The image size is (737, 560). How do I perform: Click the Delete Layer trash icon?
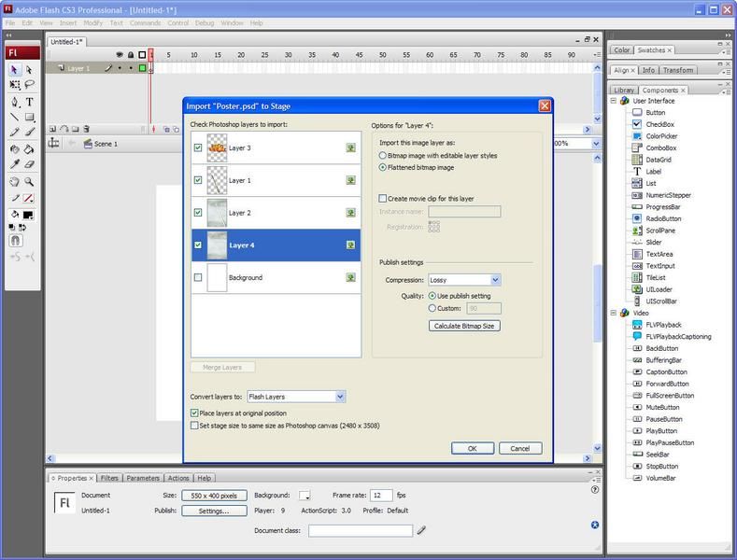coord(87,129)
